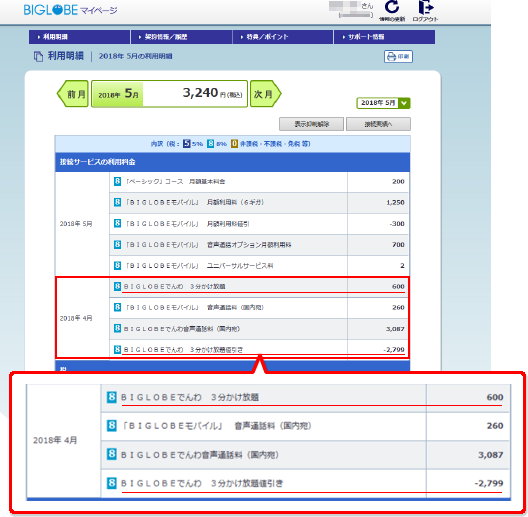Go to previous month with 前月 arrow
This screenshot has width=528, height=517.
73,94
